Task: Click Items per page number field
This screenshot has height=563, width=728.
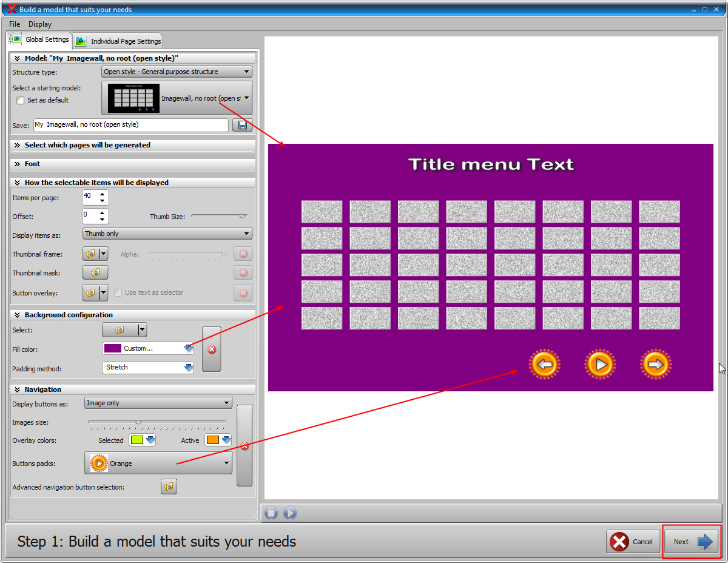Action: pyautogui.click(x=90, y=198)
